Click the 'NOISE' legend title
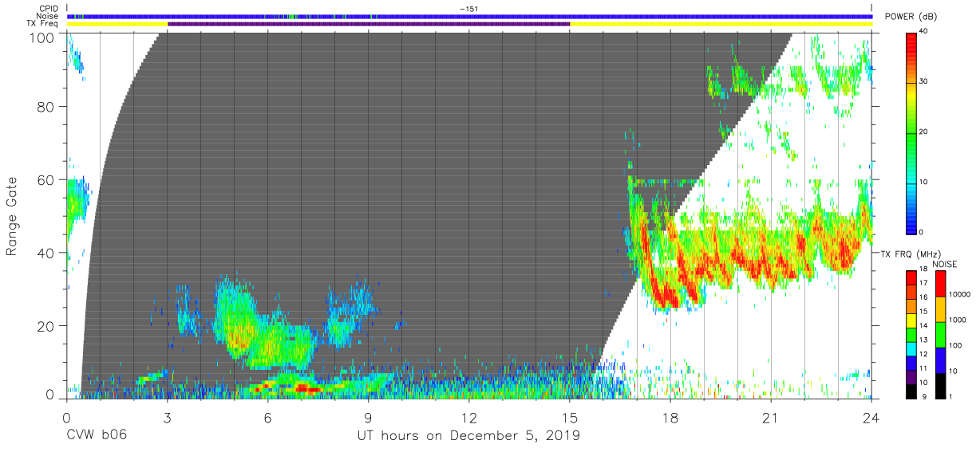Image resolution: width=980 pixels, height=452 pixels. (x=944, y=264)
